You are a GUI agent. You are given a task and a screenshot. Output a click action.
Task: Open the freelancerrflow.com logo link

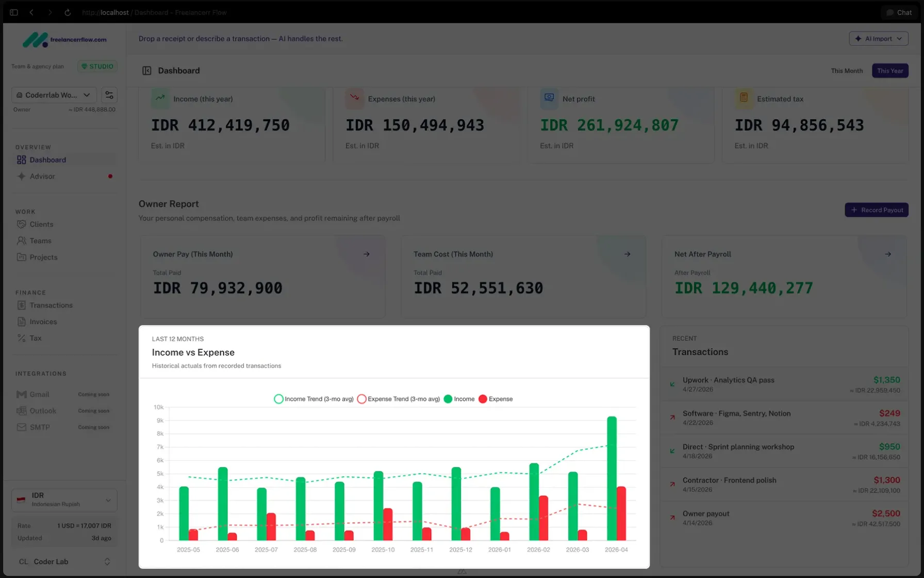(64, 39)
